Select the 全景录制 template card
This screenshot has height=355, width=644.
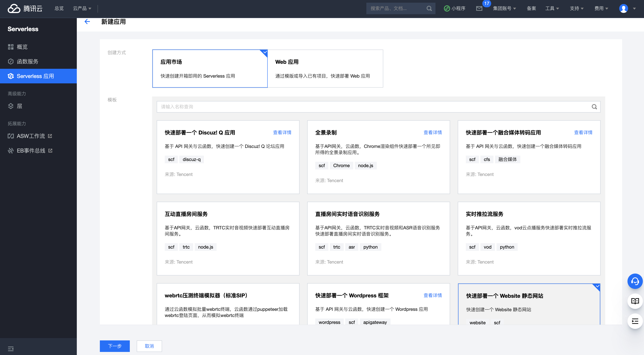coord(378,157)
